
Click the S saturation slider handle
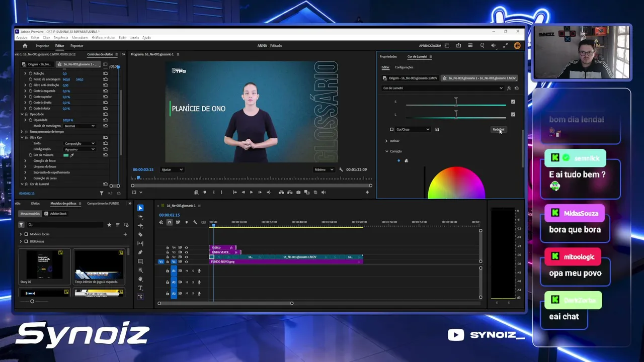click(456, 101)
